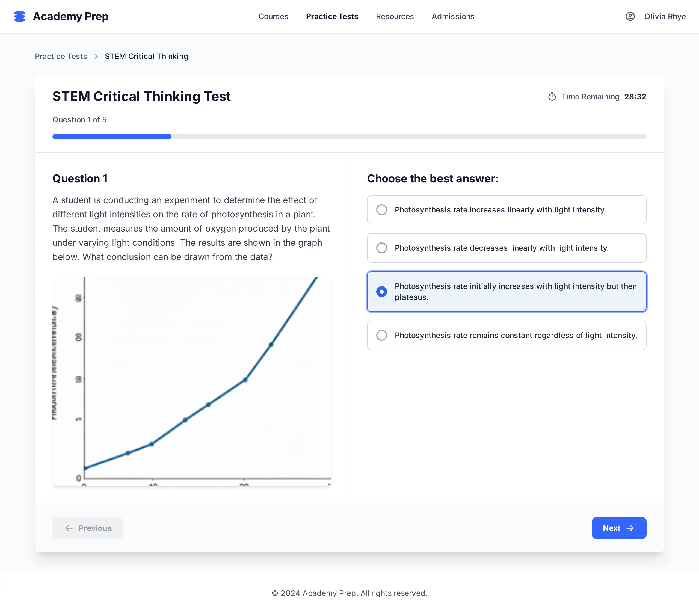Navigate to Admissions page

coord(453,16)
